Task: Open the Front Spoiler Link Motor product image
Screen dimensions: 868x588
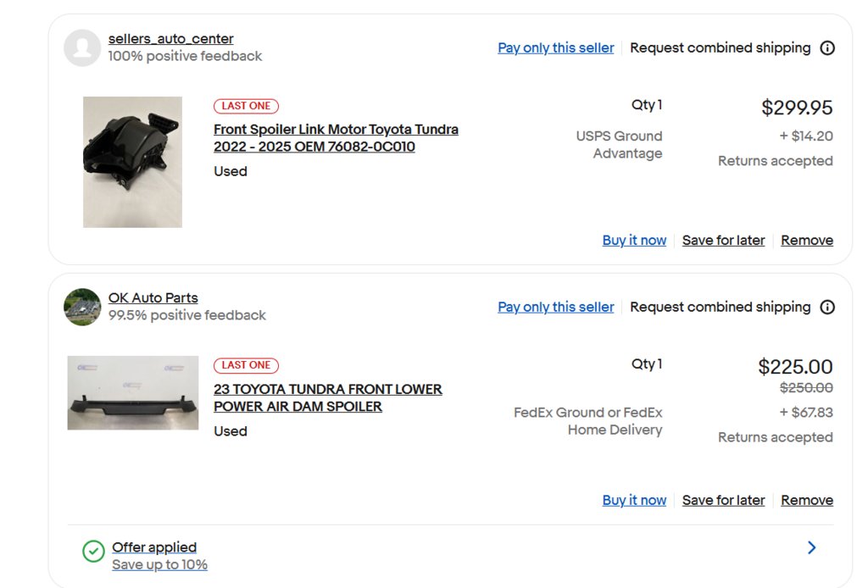Action: (x=132, y=162)
